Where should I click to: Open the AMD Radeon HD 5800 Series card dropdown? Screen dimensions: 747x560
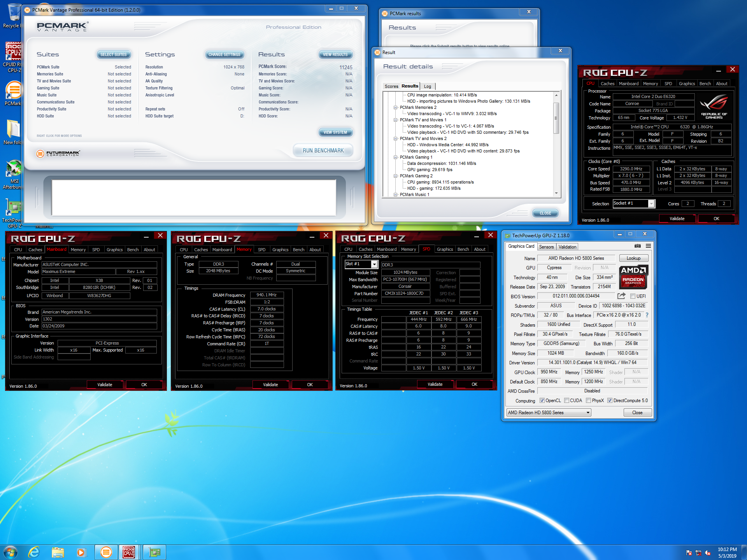549,413
